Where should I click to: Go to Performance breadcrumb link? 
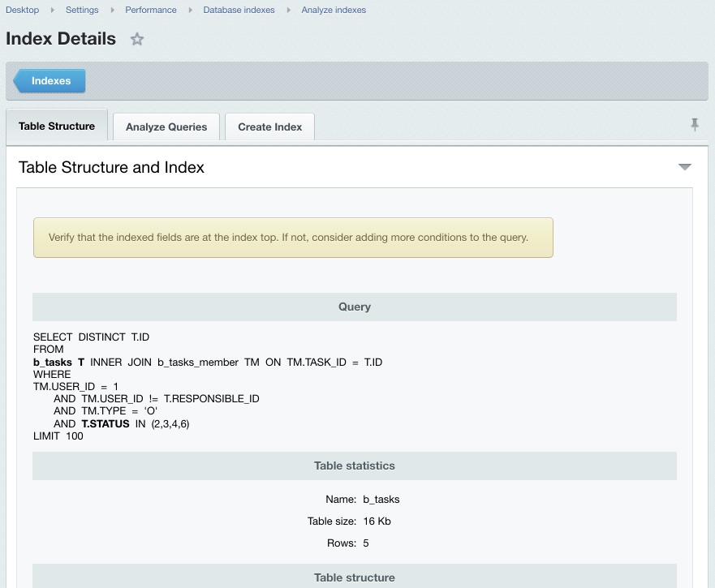click(150, 10)
